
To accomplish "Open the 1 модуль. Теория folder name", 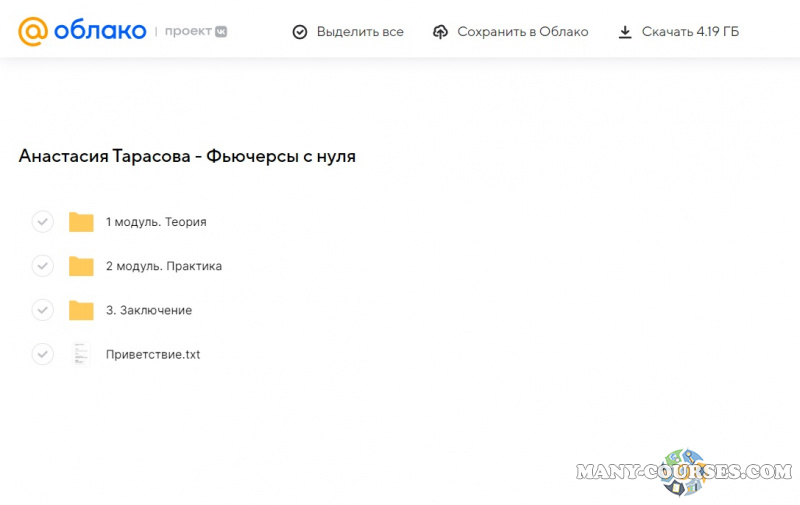I will [156, 222].
